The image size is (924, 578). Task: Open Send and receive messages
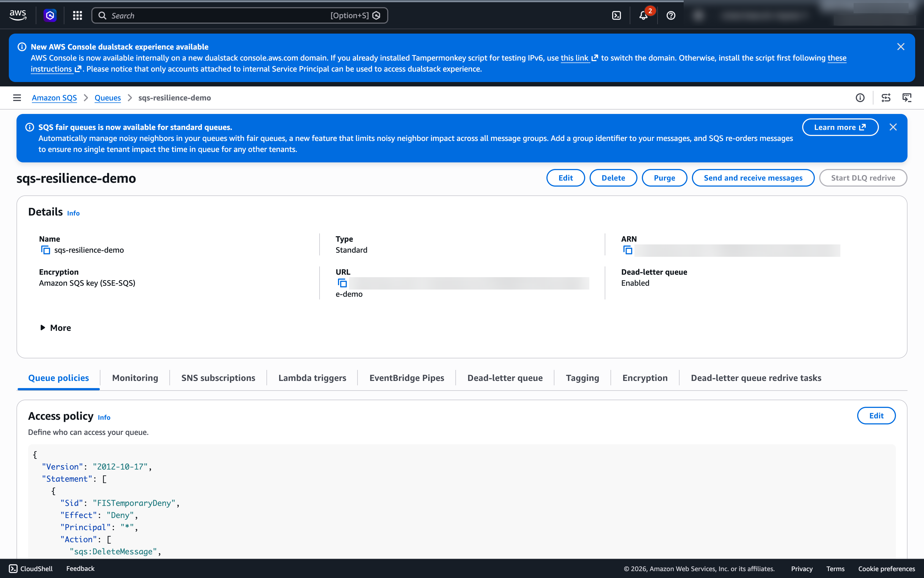(x=753, y=178)
